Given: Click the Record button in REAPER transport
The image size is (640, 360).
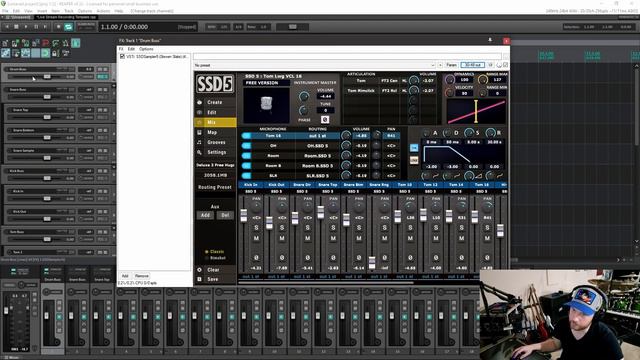Looking at the screenshot, I should [x=58, y=27].
